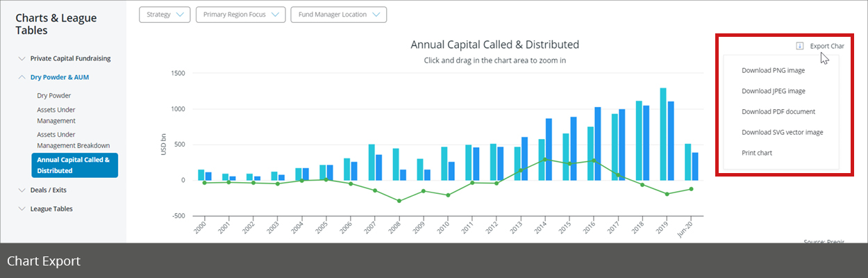Screen dimensions: 868x278
Task: Click the 2019 light blue bar
Action: pyautogui.click(x=663, y=134)
